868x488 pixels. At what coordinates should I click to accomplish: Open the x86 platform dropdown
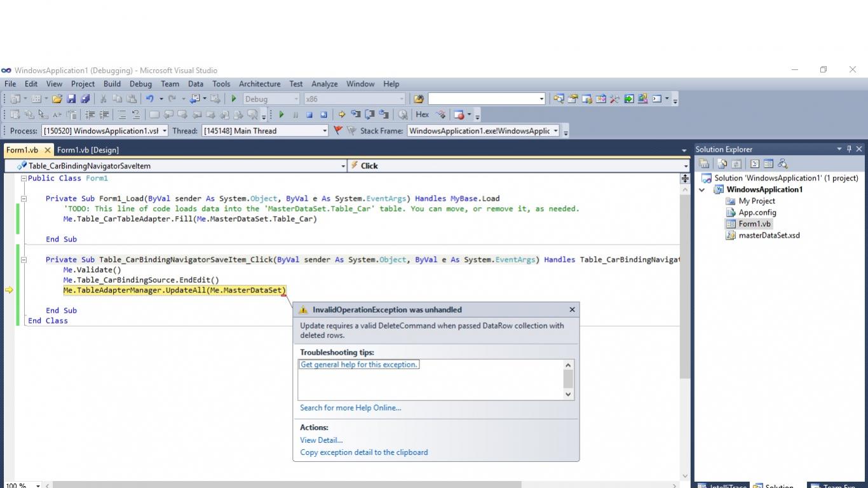click(x=354, y=98)
